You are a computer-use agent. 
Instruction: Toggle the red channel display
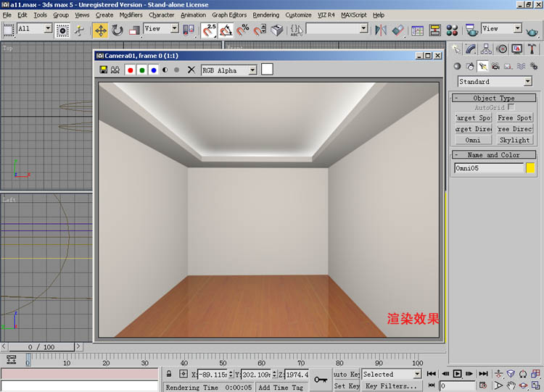[x=130, y=70]
